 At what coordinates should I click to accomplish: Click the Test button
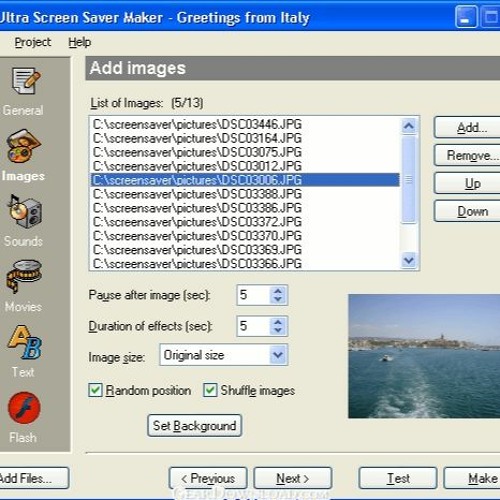click(x=398, y=478)
